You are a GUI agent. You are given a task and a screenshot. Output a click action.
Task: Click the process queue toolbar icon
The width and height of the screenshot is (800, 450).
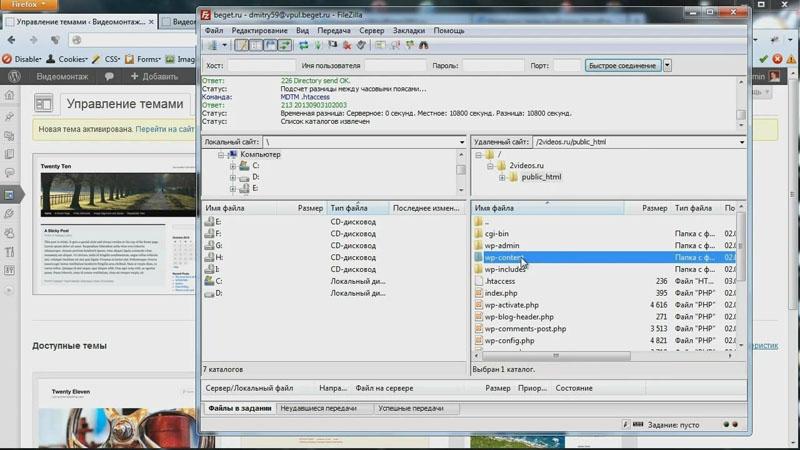pyautogui.click(x=318, y=45)
